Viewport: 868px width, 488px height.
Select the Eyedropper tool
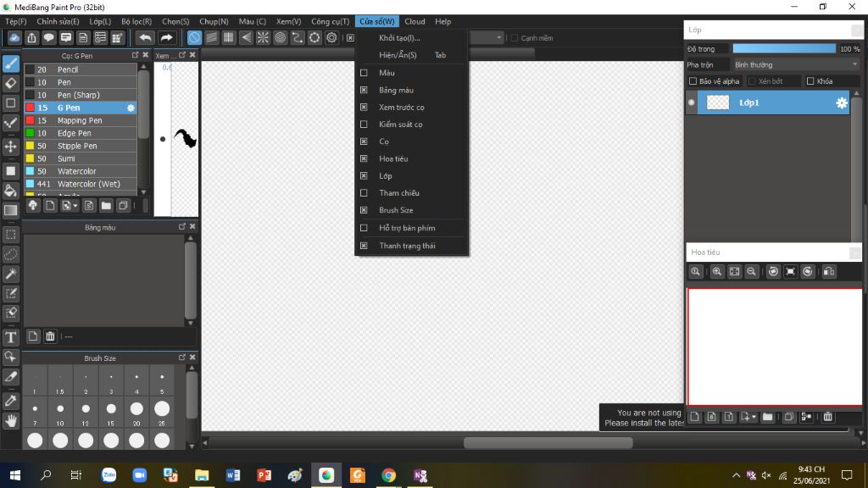(x=10, y=401)
